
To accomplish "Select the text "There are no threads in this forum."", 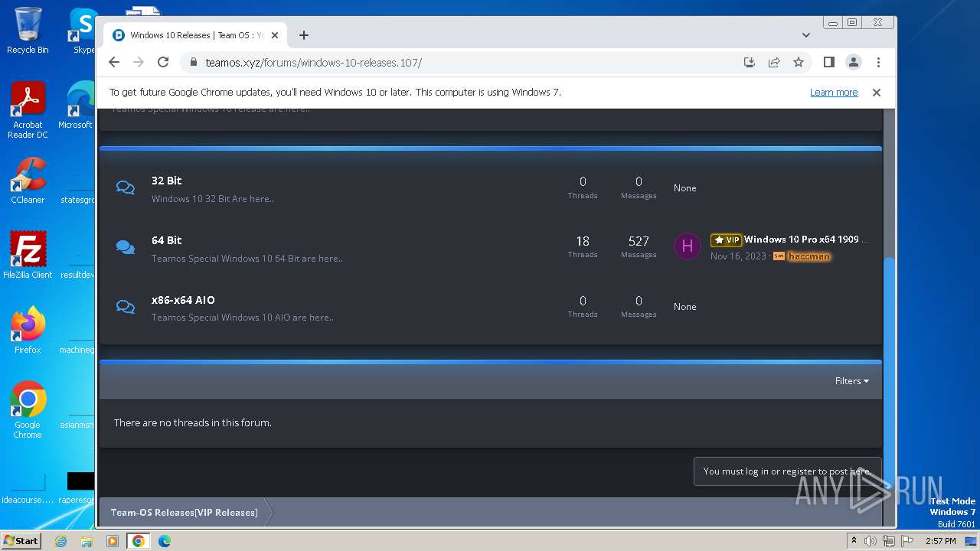I will point(193,422).
